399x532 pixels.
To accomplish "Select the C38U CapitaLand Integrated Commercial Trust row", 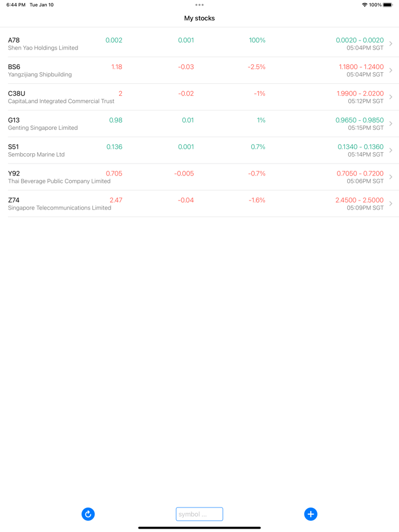I will coord(199,97).
